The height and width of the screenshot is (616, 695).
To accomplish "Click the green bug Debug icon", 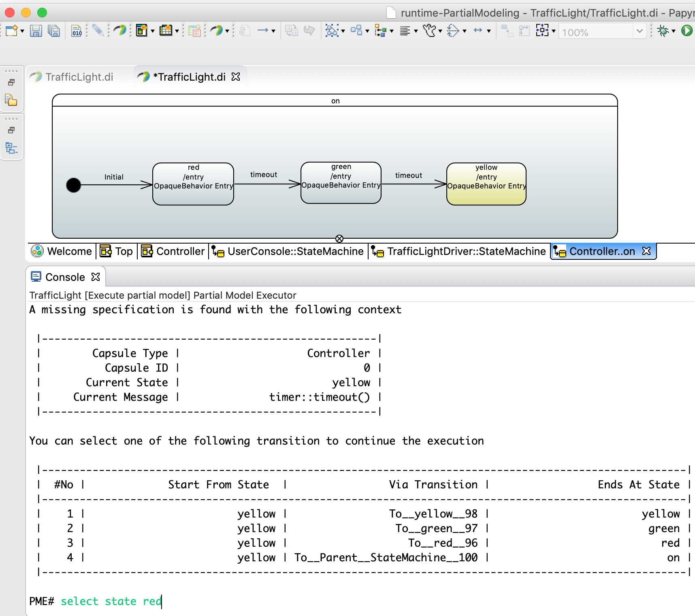I will point(663,30).
